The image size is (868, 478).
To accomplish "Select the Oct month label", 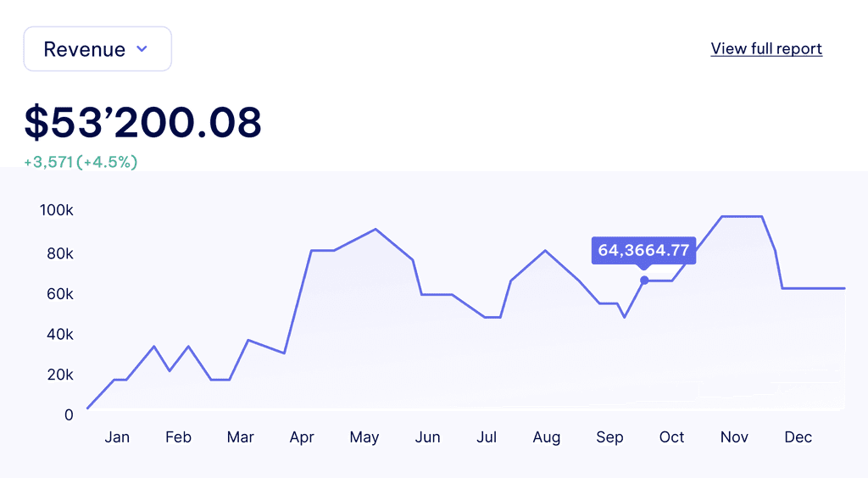I will (x=671, y=437).
